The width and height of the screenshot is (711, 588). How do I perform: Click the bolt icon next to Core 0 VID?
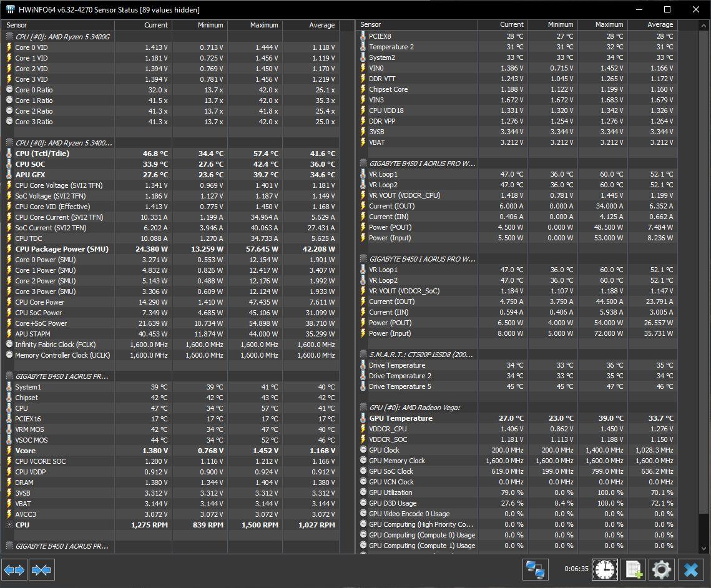click(x=9, y=47)
